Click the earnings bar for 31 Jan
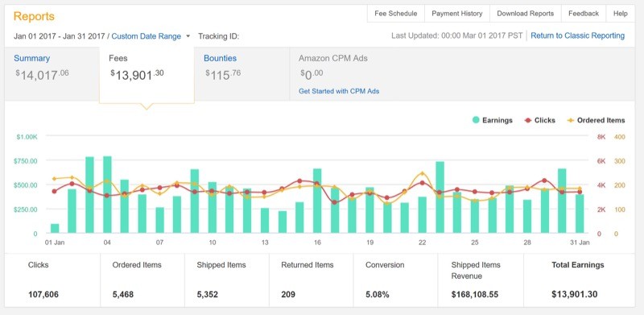This screenshot has height=315, width=644. pos(580,213)
